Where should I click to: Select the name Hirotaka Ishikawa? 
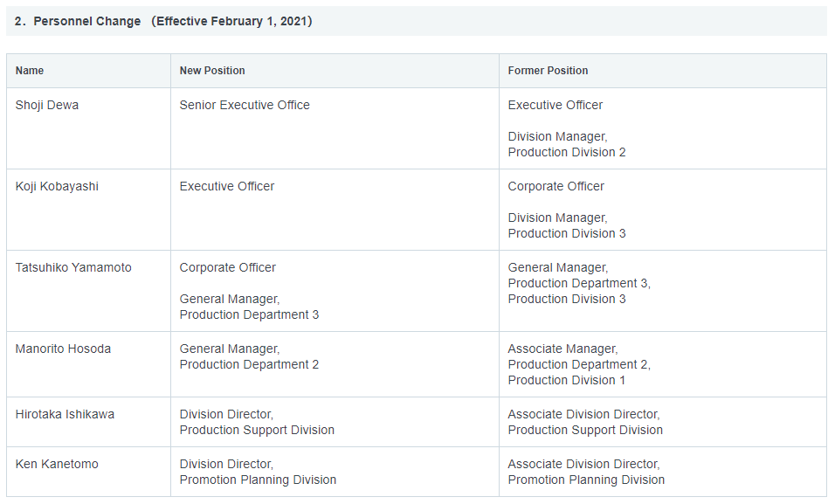coord(65,415)
